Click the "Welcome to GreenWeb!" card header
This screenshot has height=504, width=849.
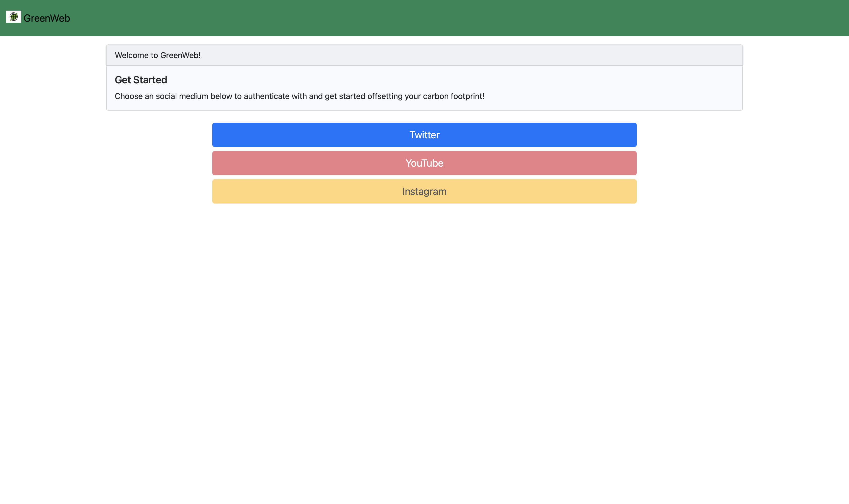click(x=424, y=55)
